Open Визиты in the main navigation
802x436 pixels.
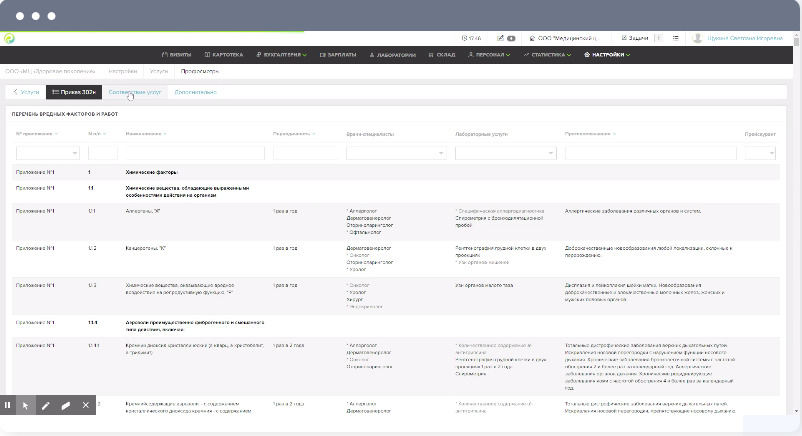coord(176,55)
